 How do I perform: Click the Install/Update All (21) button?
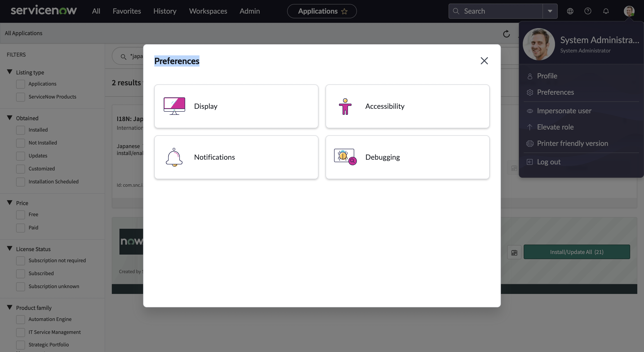pyautogui.click(x=576, y=252)
